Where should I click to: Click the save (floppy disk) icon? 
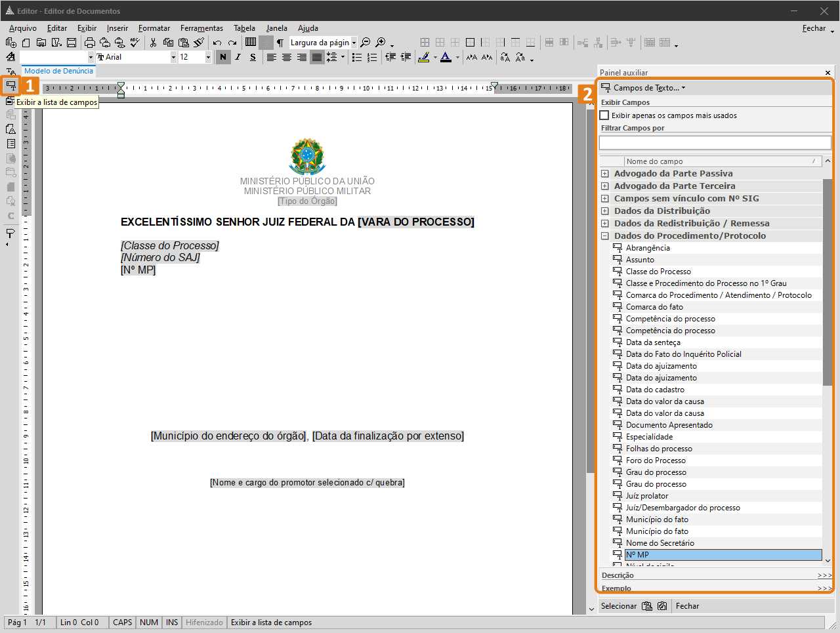pos(71,43)
